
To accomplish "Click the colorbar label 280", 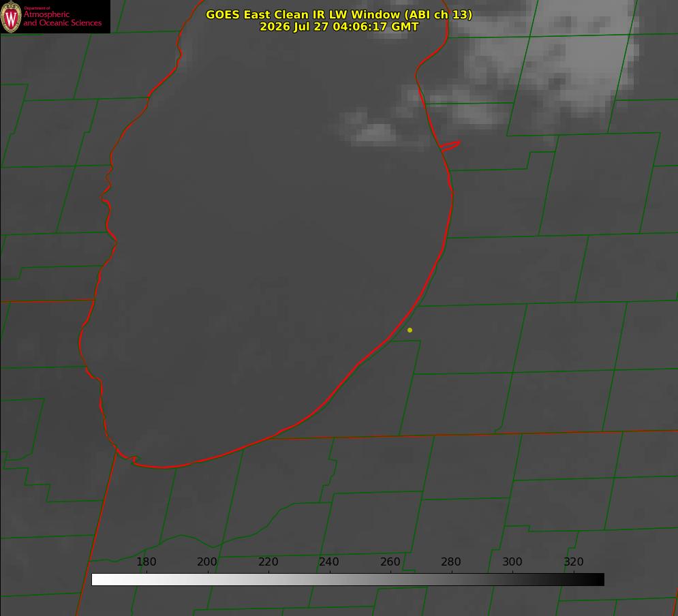I will (451, 561).
